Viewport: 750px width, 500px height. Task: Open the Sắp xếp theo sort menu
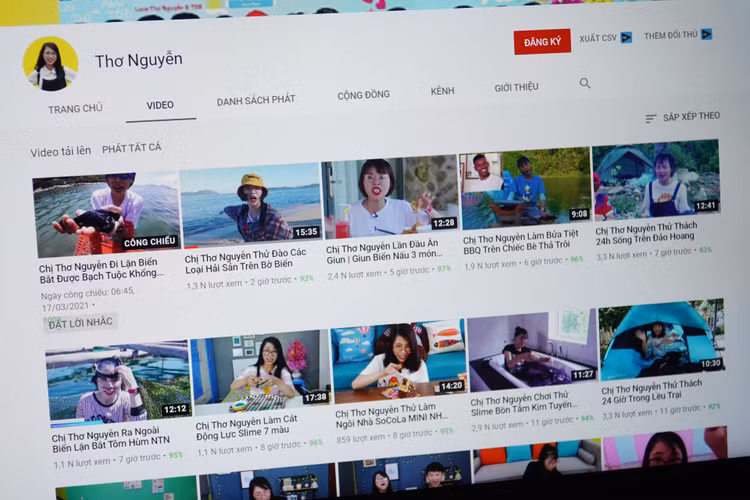682,117
